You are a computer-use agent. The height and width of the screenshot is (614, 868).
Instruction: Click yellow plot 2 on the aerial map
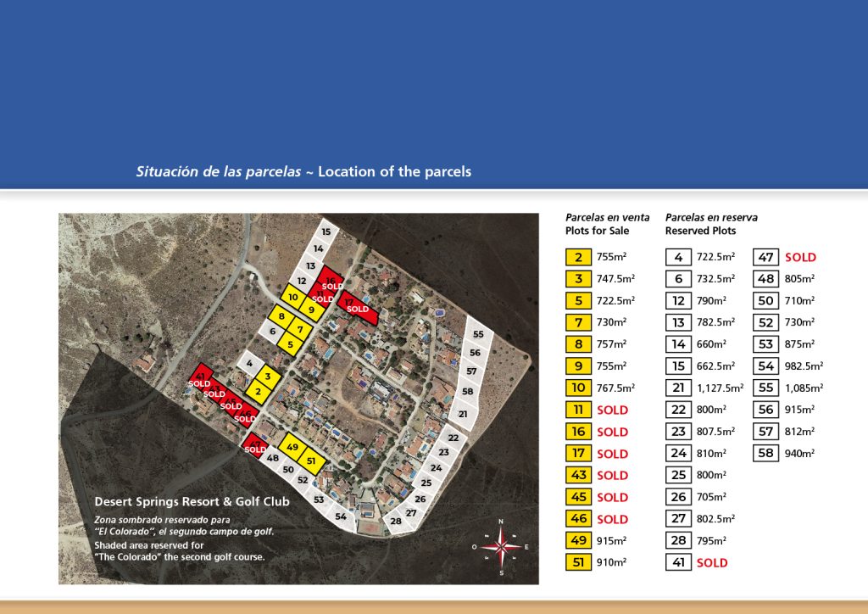point(258,392)
